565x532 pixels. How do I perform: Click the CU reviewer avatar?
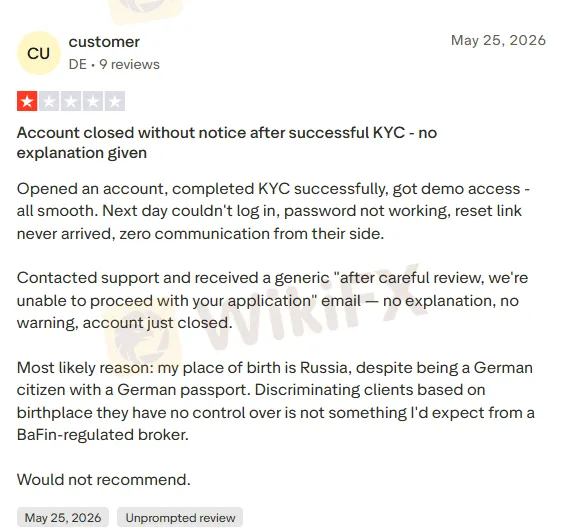[39, 53]
